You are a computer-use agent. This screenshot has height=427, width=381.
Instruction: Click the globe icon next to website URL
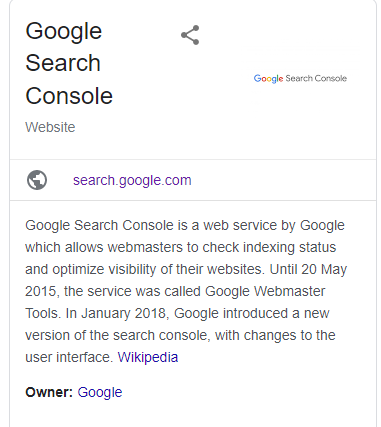[x=37, y=180]
